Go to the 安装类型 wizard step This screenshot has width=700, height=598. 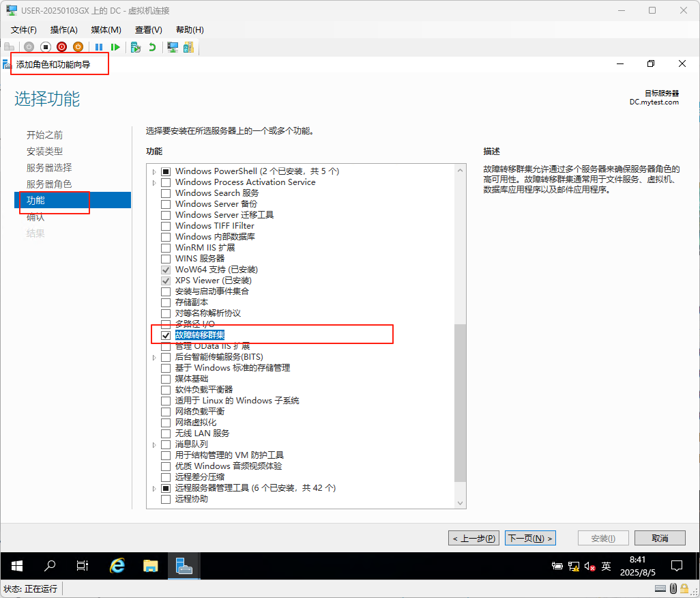coord(44,152)
